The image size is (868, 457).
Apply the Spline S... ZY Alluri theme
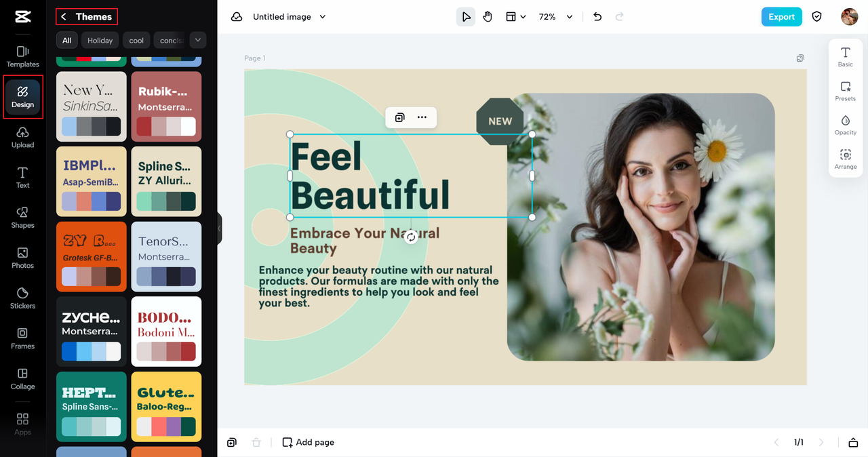pos(166,182)
